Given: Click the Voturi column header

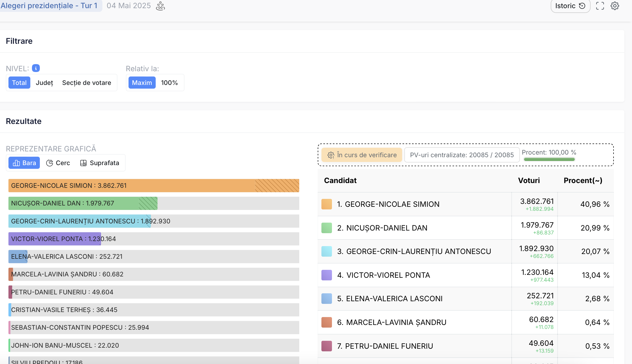Looking at the screenshot, I should 529,180.
